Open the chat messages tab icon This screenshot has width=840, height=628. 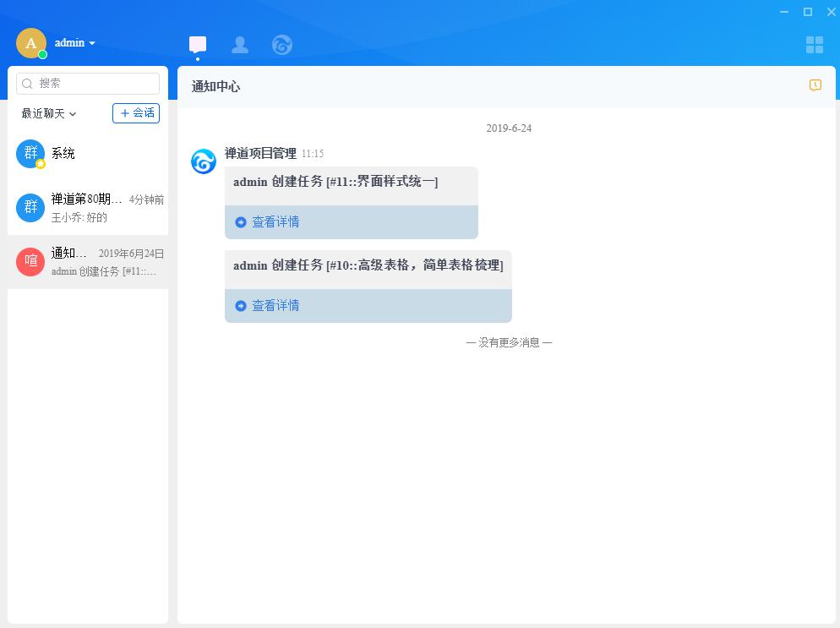pos(198,45)
